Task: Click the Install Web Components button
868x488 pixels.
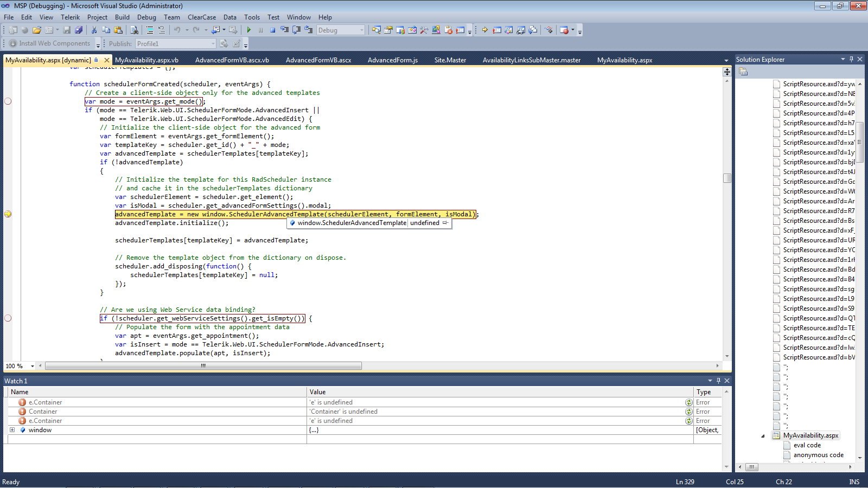Action: 49,43
